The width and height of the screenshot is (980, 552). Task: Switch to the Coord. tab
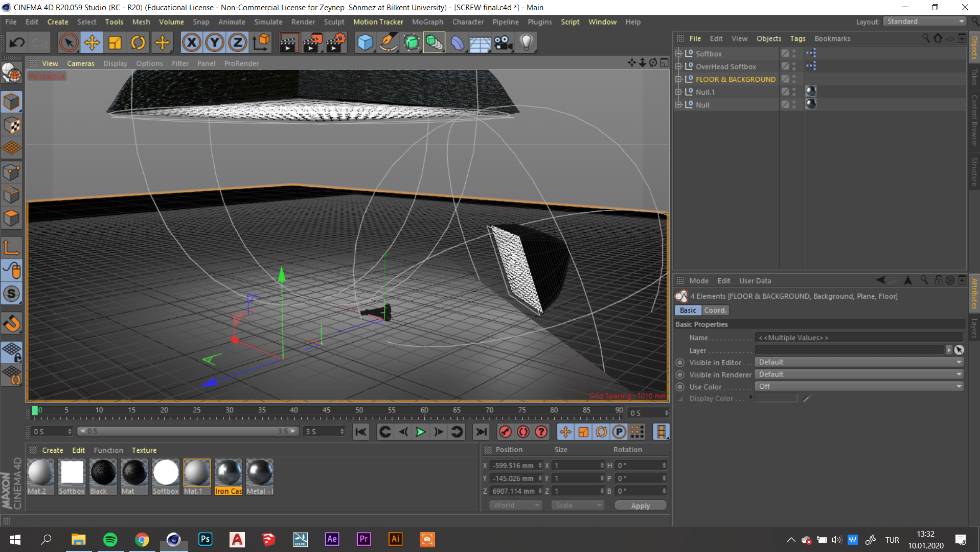coord(715,310)
